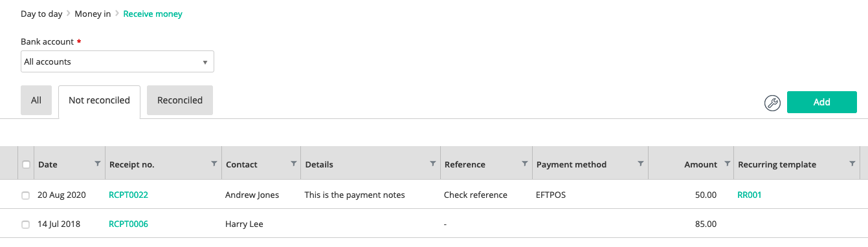868x247 pixels.
Task: Switch to the All tab
Action: click(36, 100)
